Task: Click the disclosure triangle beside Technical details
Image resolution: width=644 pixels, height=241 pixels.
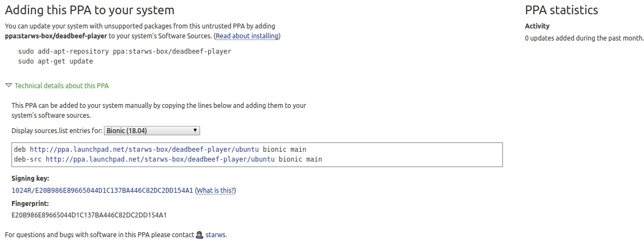Action: 9,85
